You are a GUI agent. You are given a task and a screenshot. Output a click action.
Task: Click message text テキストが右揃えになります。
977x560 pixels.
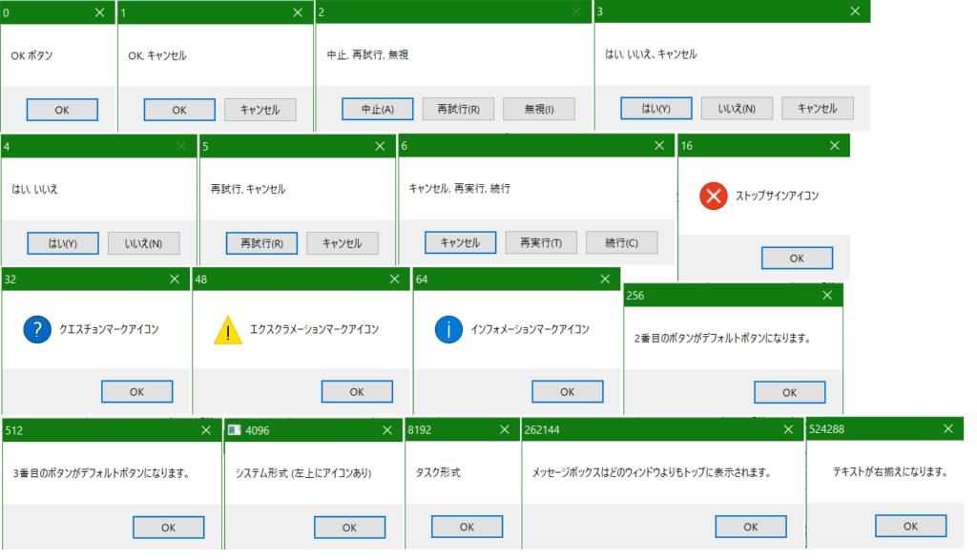[891, 471]
